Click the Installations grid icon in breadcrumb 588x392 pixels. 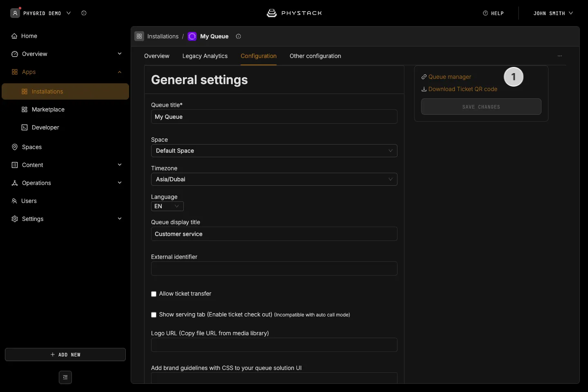pyautogui.click(x=139, y=36)
